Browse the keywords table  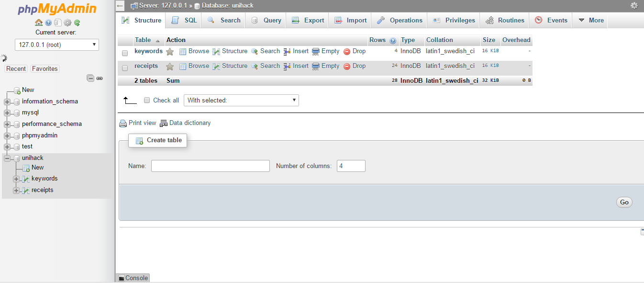coord(194,51)
